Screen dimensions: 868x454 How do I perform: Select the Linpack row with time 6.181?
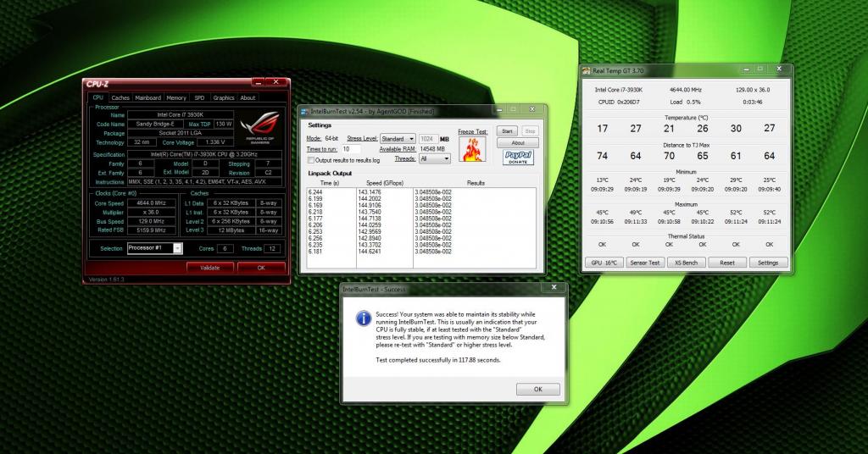420,252
